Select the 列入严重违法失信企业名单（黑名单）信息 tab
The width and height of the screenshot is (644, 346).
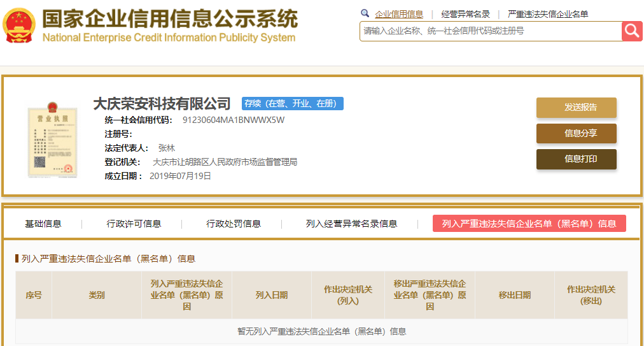click(529, 224)
